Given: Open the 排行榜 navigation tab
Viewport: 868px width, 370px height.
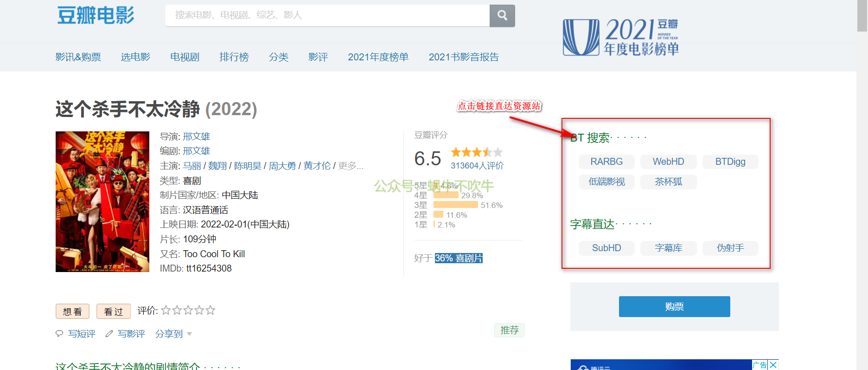Looking at the screenshot, I should pyautogui.click(x=234, y=57).
